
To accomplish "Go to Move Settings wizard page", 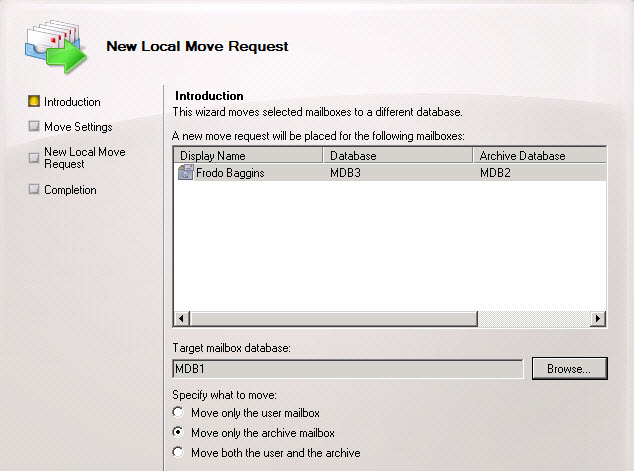I will (x=78, y=127).
